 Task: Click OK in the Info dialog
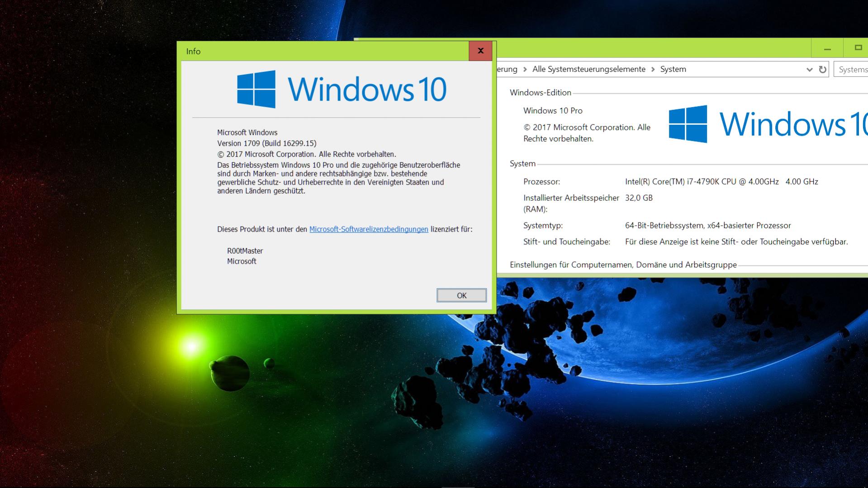pos(461,295)
